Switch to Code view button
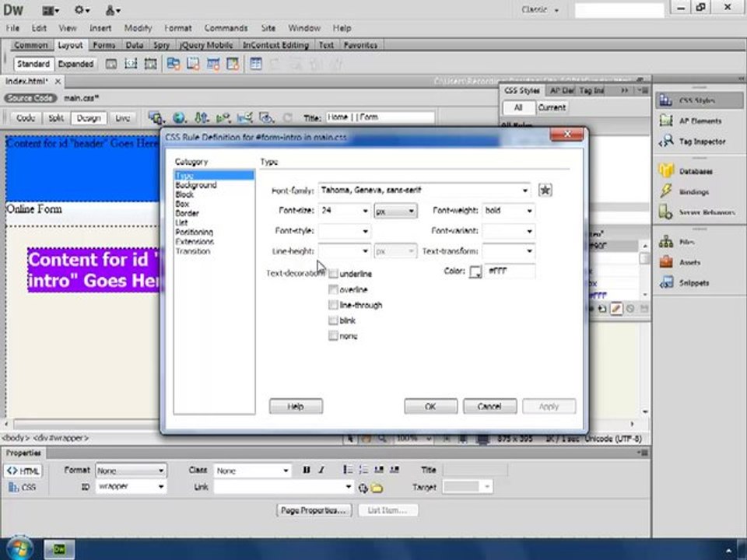 pos(26,117)
